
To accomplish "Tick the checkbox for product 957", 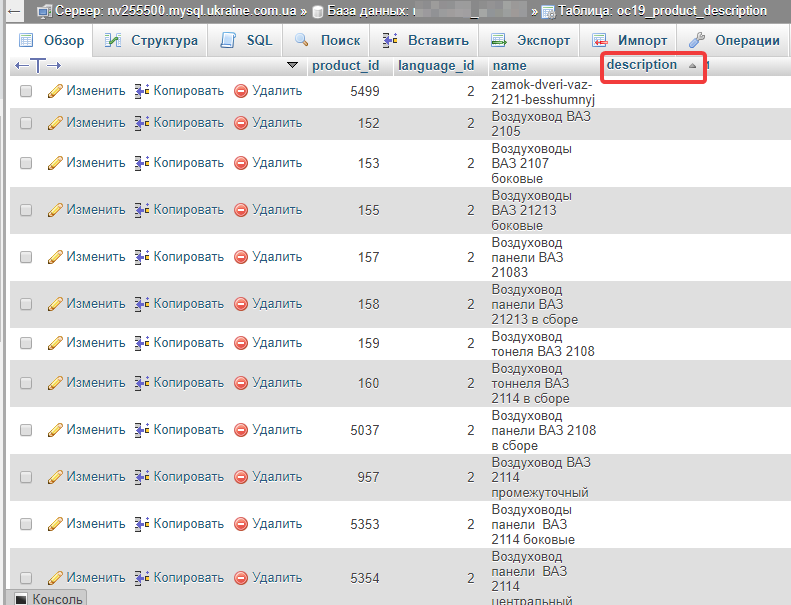I will coord(26,477).
